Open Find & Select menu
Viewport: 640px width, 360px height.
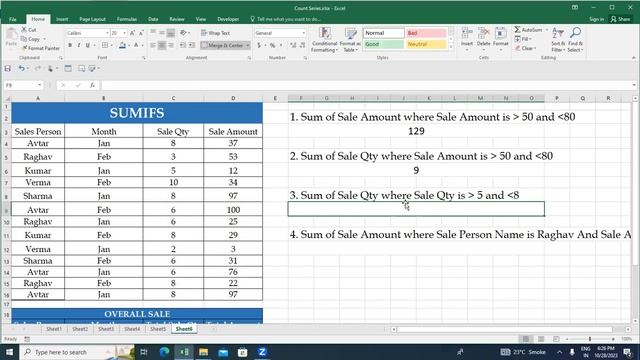coord(576,40)
